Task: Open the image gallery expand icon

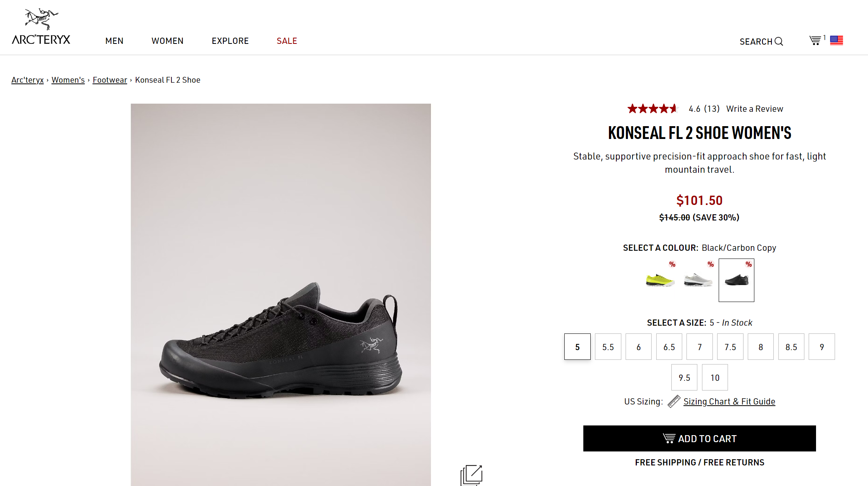Action: click(x=471, y=475)
